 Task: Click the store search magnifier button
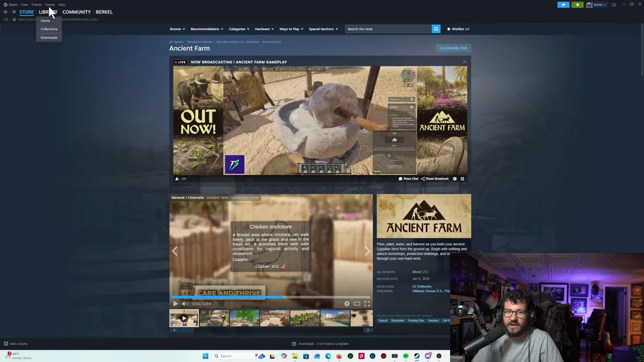point(436,29)
